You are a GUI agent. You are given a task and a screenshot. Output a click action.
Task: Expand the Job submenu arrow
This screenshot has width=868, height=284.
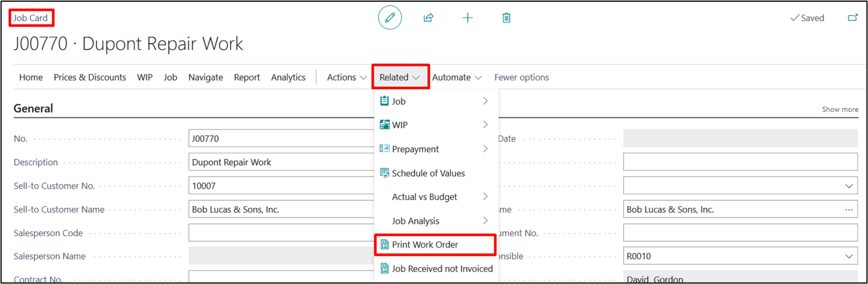click(x=485, y=101)
